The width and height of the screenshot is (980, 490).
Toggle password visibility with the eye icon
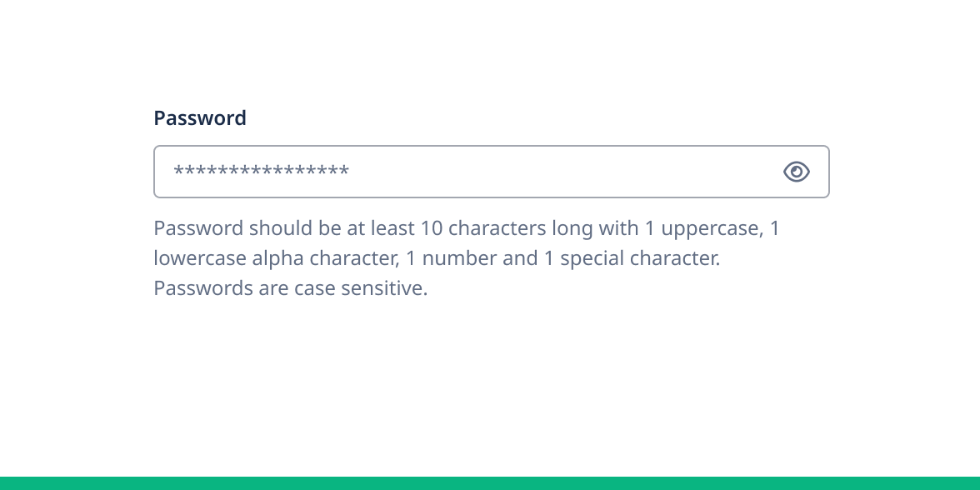(x=797, y=172)
